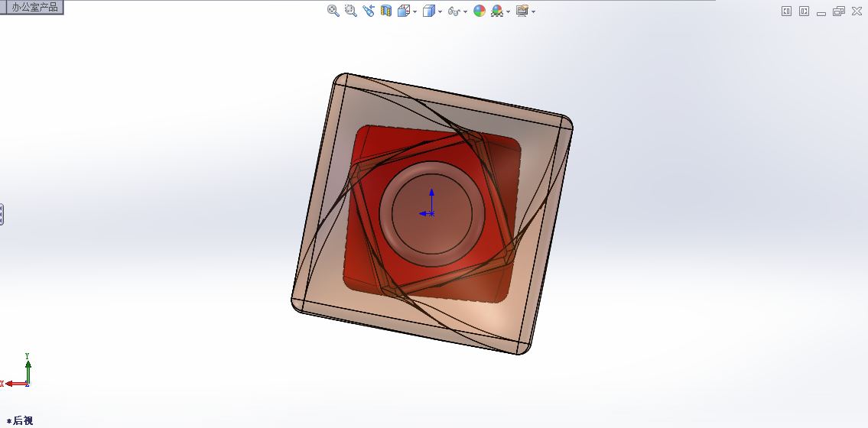Click the Previous View icon

pos(369,11)
